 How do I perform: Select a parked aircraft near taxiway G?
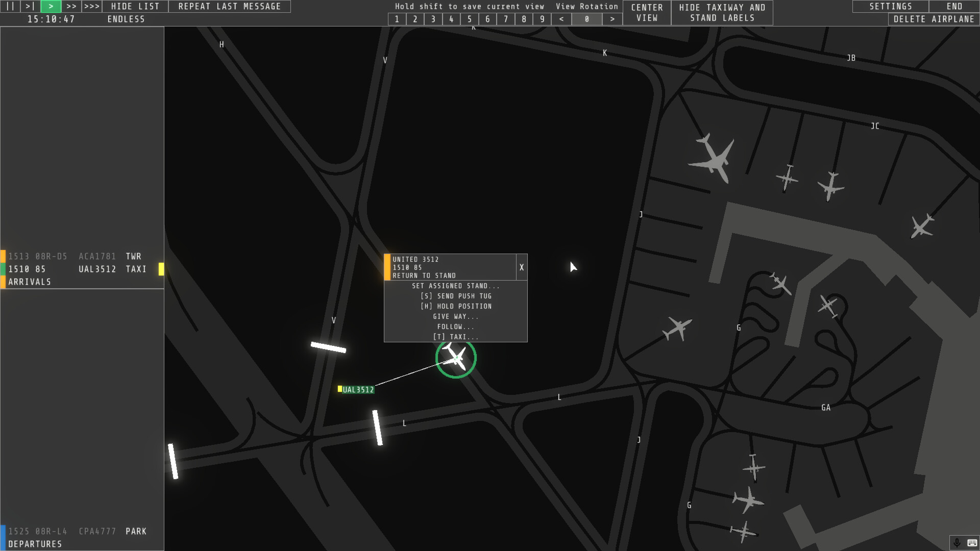tap(677, 329)
